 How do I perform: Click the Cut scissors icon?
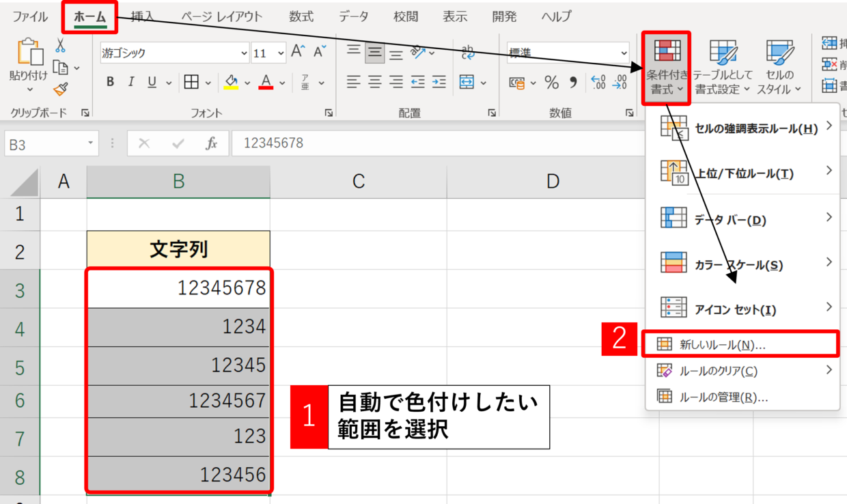[x=60, y=46]
